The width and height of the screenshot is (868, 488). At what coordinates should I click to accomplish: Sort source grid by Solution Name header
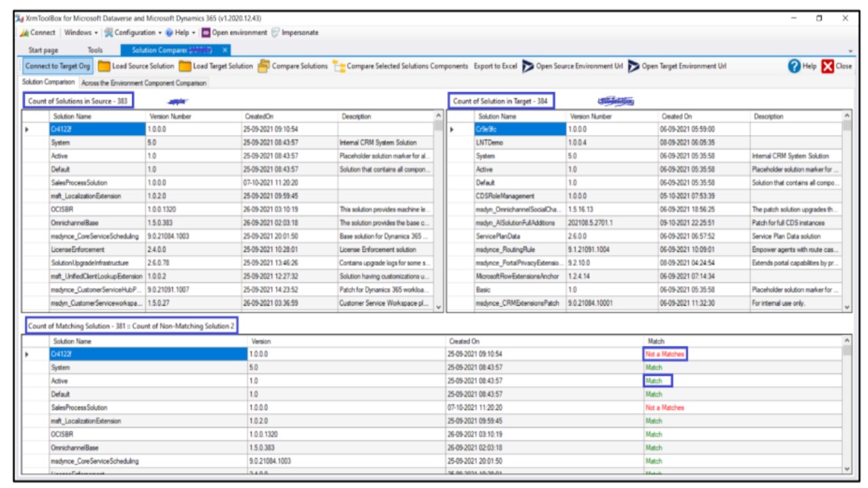click(x=97, y=117)
